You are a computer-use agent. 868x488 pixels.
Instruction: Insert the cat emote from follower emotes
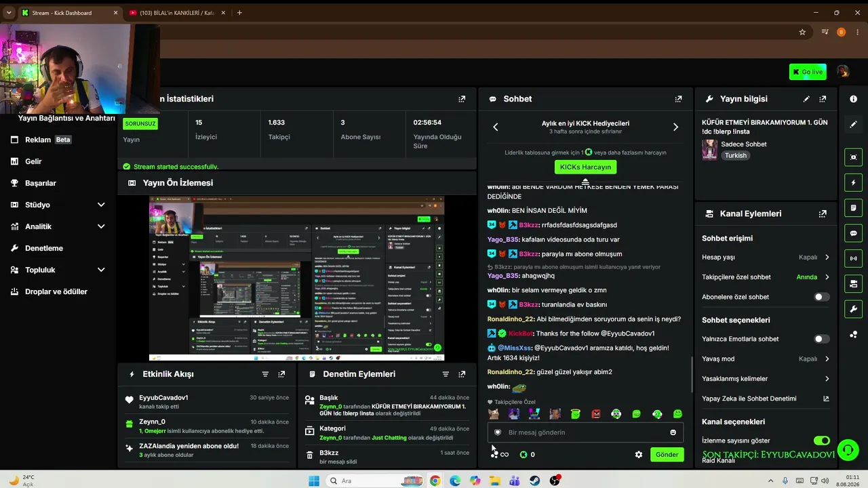pos(494,413)
